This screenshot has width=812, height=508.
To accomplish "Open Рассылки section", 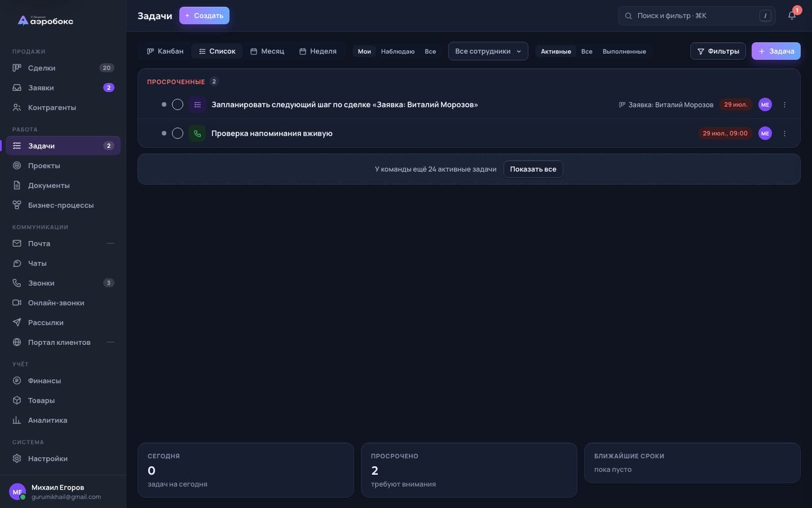I will tap(63, 322).
